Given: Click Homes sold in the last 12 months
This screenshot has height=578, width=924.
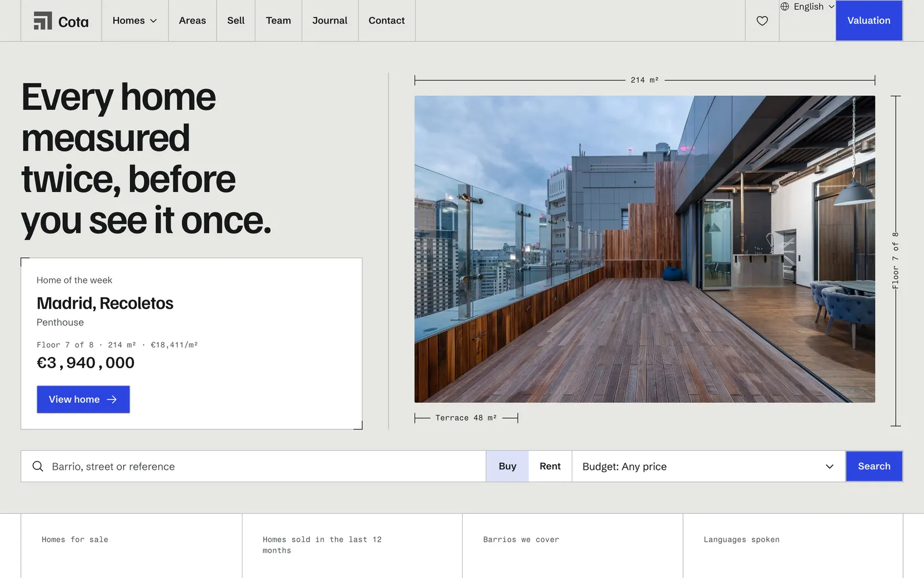Looking at the screenshot, I should [x=322, y=545].
